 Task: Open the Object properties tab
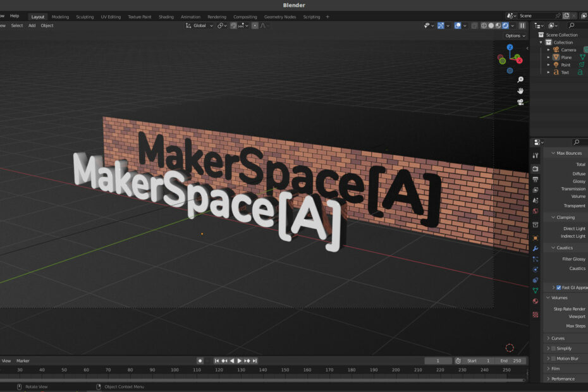tap(536, 238)
